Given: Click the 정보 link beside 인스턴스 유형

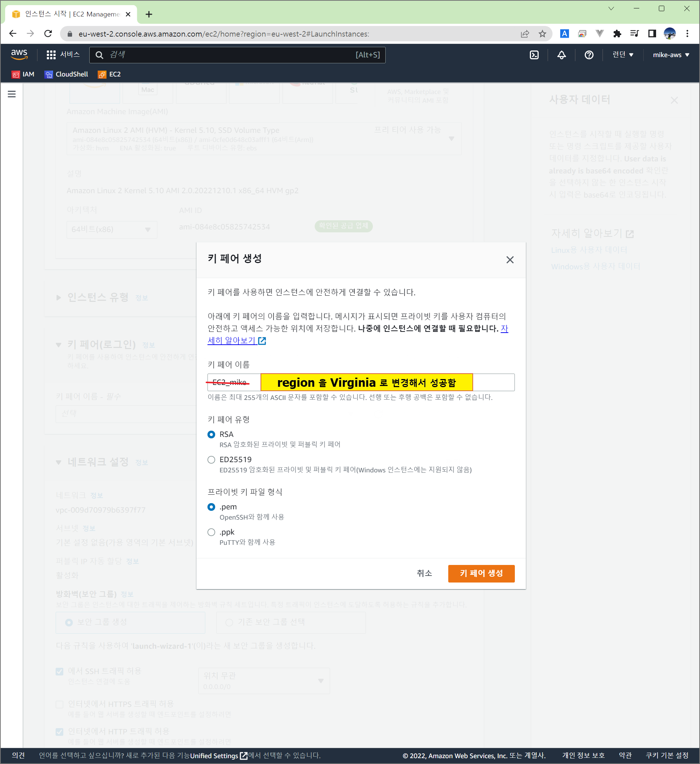Looking at the screenshot, I should click(x=141, y=298).
